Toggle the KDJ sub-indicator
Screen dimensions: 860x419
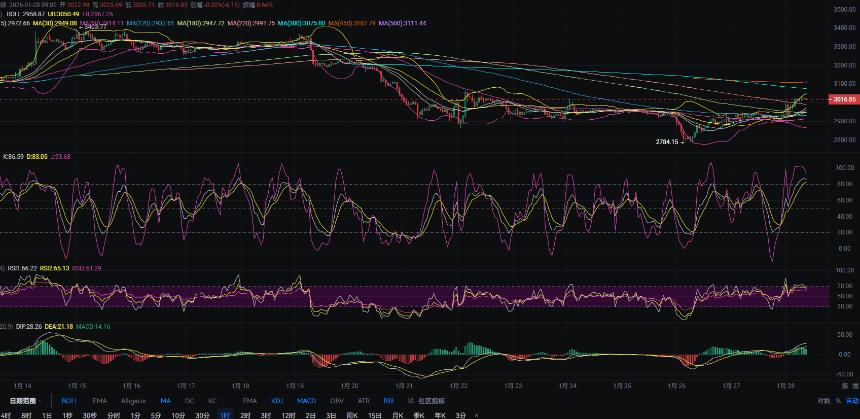278,401
